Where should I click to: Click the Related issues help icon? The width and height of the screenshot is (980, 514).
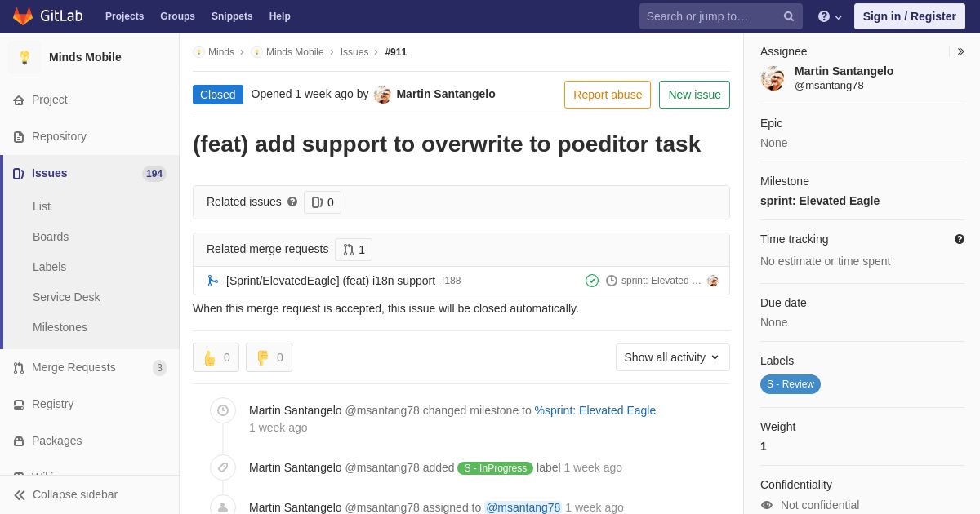[x=292, y=202]
